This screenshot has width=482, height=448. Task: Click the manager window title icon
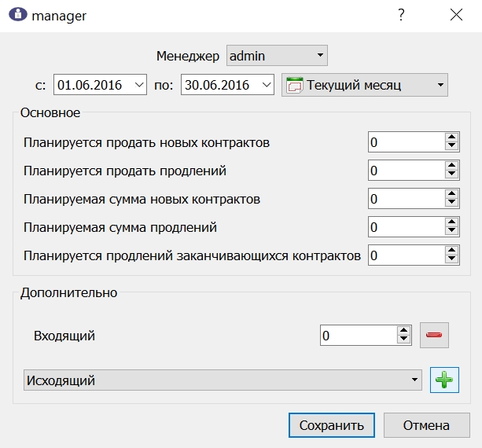(18, 14)
